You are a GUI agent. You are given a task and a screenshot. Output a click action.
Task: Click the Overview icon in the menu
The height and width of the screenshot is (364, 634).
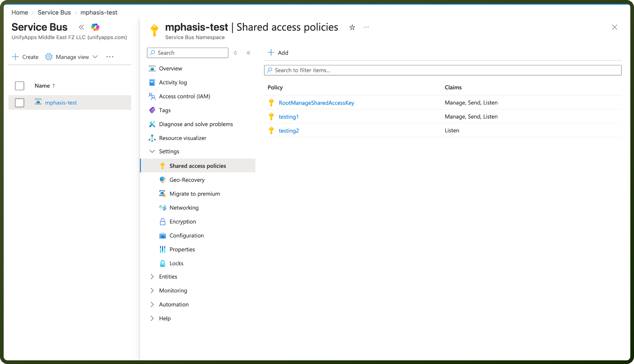point(152,68)
